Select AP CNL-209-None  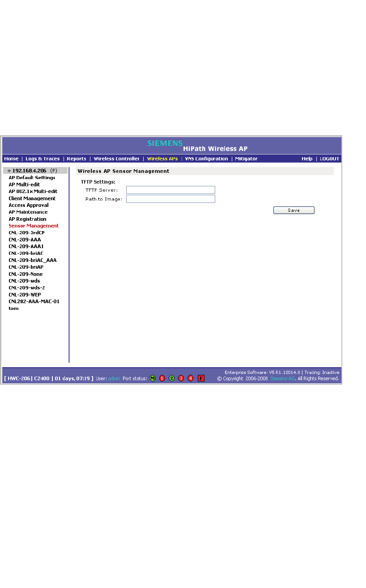coord(26,274)
